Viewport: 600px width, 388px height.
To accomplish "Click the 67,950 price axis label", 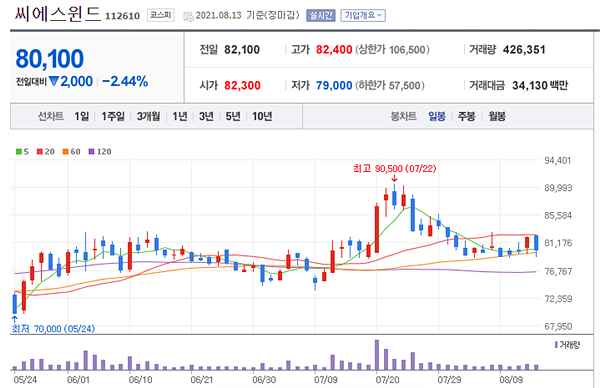I will click(558, 326).
